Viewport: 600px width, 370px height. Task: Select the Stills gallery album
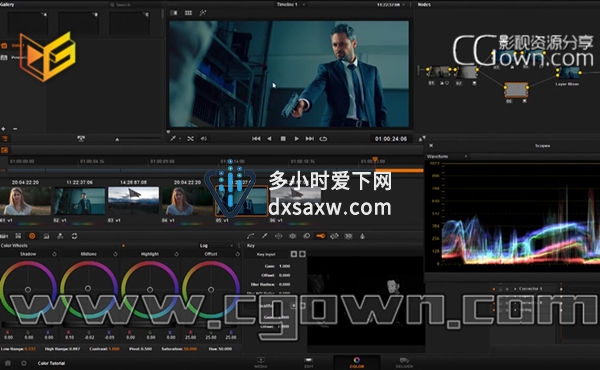(12, 45)
